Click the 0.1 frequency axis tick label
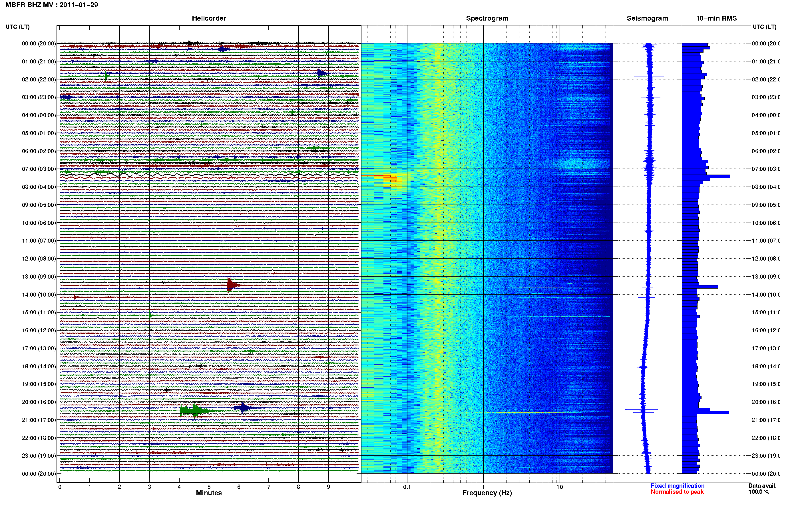 pos(407,487)
